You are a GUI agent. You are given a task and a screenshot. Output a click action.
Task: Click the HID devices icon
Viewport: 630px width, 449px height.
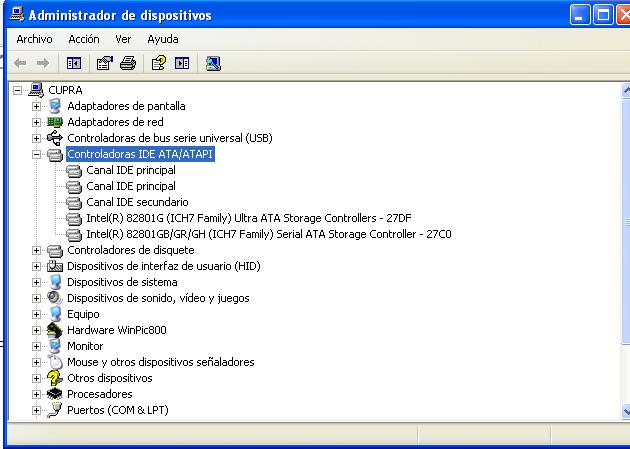(55, 266)
